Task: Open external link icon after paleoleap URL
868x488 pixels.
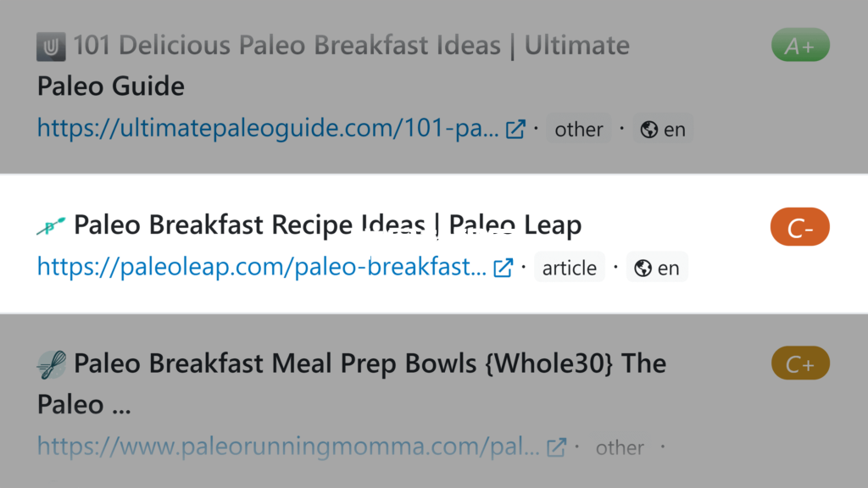Action: tap(504, 268)
